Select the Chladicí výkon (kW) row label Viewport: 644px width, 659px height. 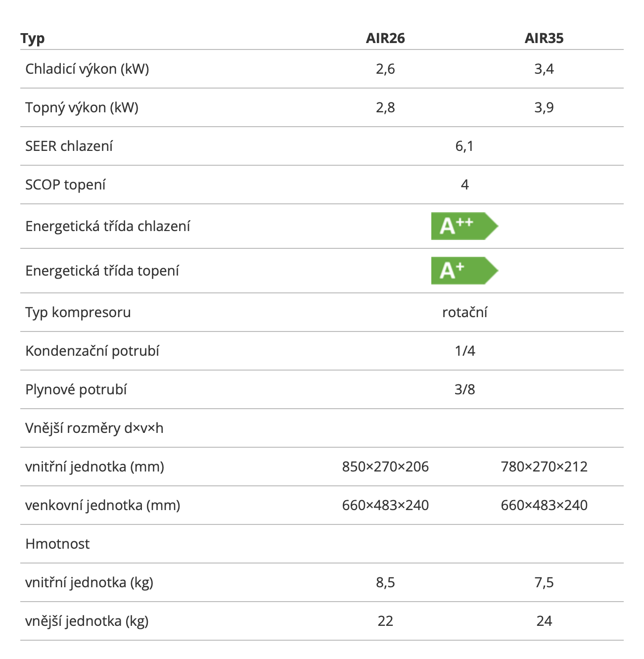[x=87, y=69]
